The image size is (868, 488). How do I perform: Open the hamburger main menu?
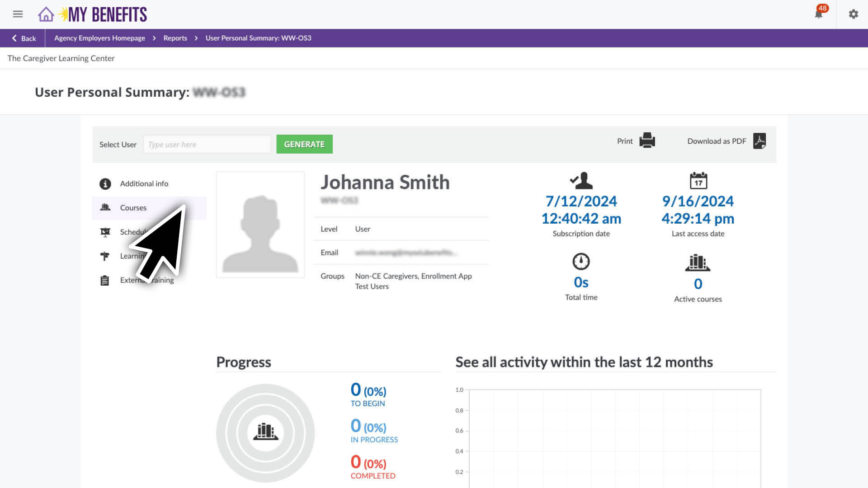[x=18, y=14]
